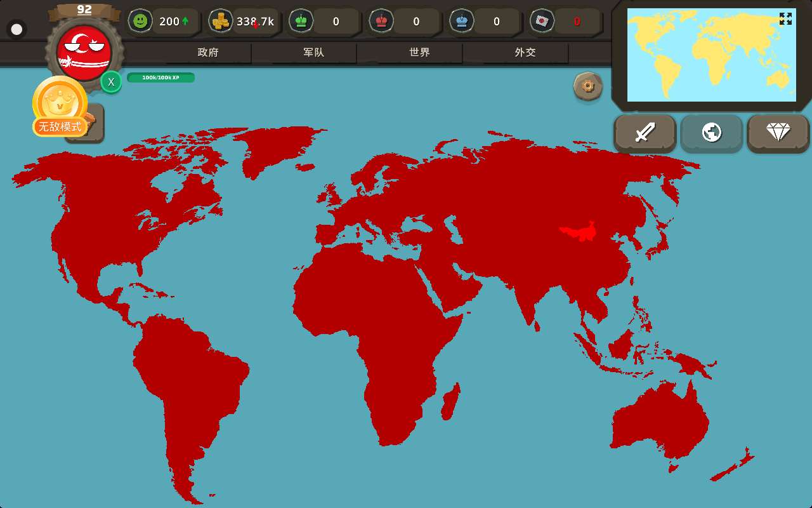Click the flag card icon in top bar
This screenshot has height=508, width=812.
click(542, 21)
